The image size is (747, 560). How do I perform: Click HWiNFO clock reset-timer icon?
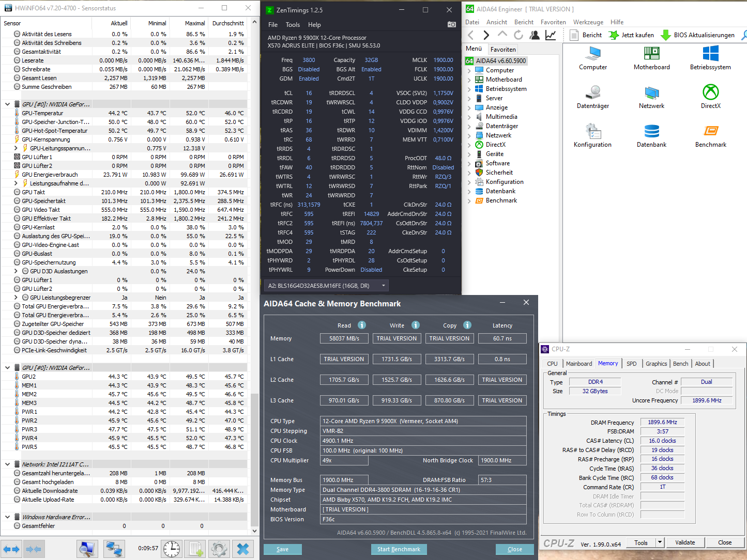[x=172, y=549]
